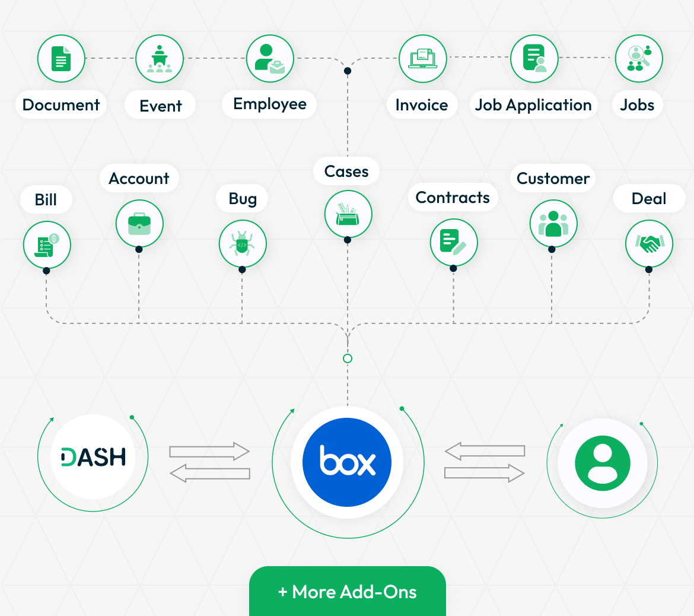This screenshot has width=694, height=616.
Task: Click the DASH logo circle
Action: 93,456
